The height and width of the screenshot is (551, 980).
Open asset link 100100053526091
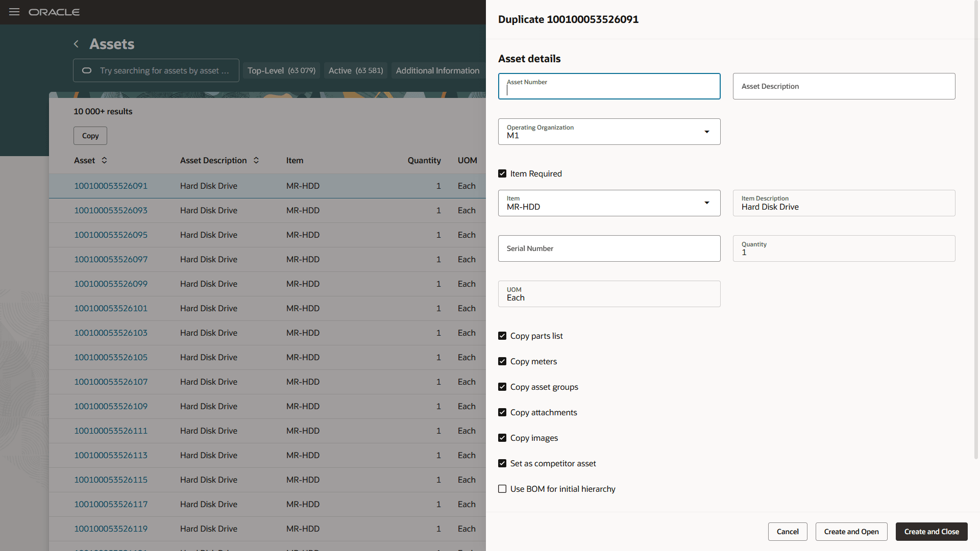(111, 186)
